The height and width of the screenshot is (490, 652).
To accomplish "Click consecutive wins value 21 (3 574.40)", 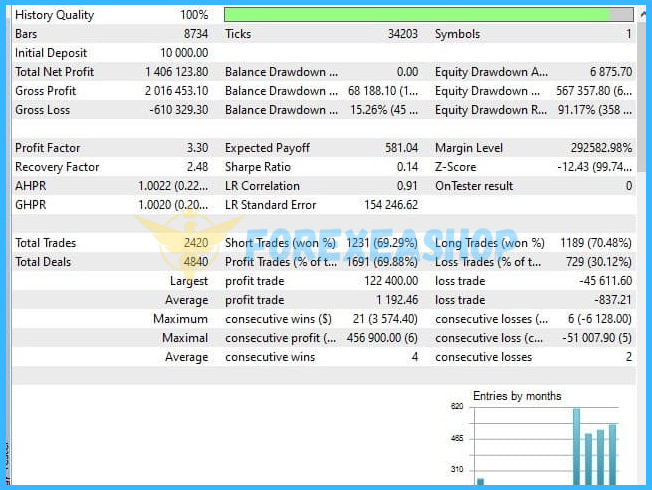I will (x=385, y=319).
